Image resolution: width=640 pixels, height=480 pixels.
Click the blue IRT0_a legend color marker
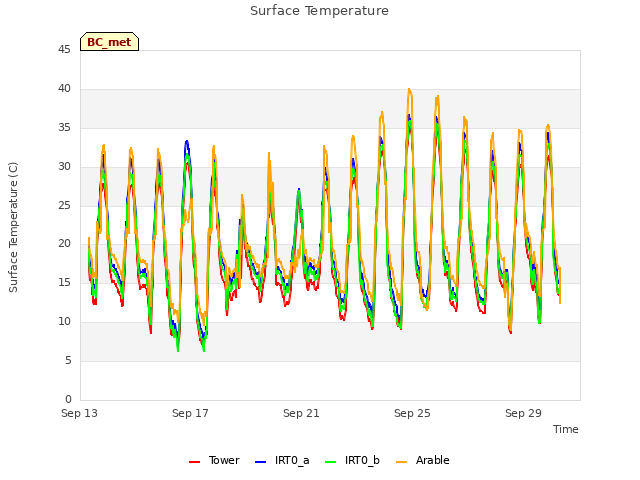[x=260, y=462]
